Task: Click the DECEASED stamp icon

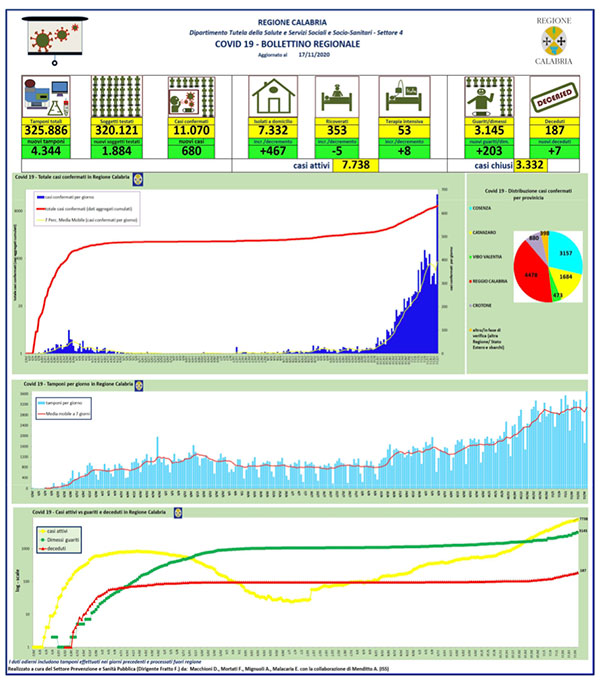Action: point(555,97)
